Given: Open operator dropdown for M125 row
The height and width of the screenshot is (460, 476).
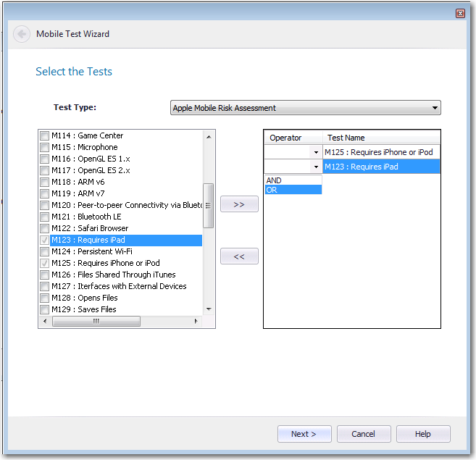Looking at the screenshot, I should coord(315,153).
